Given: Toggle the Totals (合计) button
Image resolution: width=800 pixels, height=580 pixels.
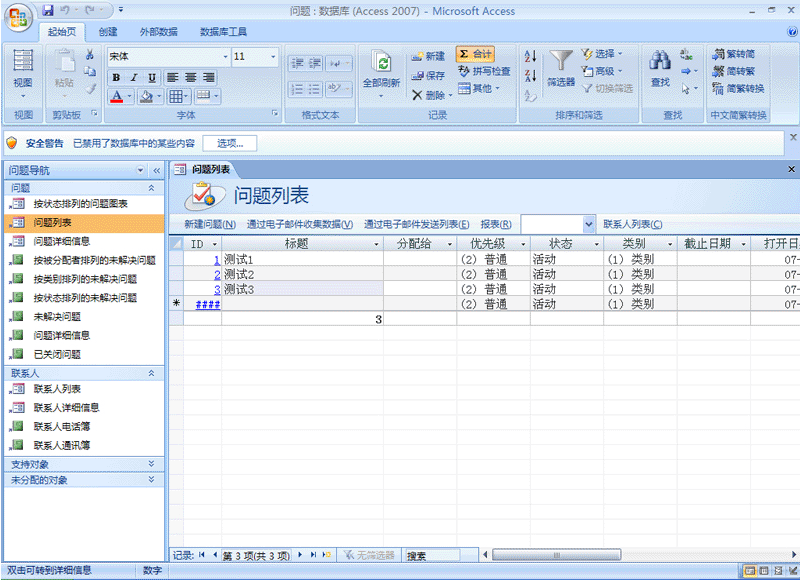Looking at the screenshot, I should [x=475, y=54].
